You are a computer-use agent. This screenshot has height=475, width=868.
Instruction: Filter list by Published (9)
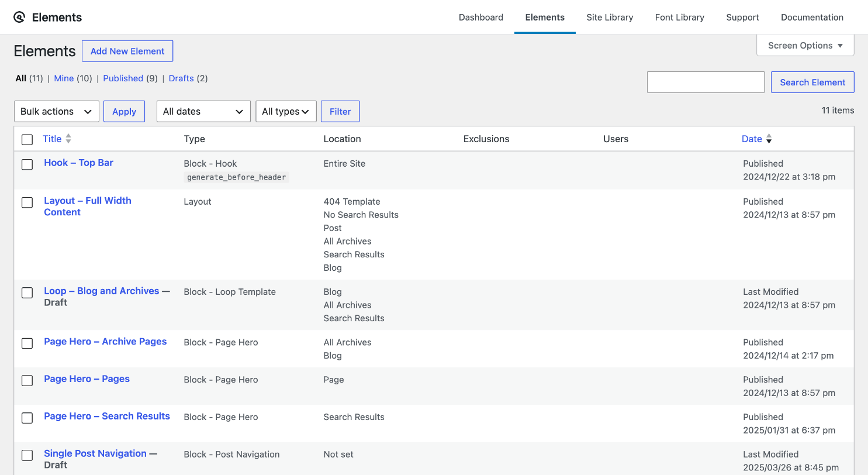pos(130,78)
